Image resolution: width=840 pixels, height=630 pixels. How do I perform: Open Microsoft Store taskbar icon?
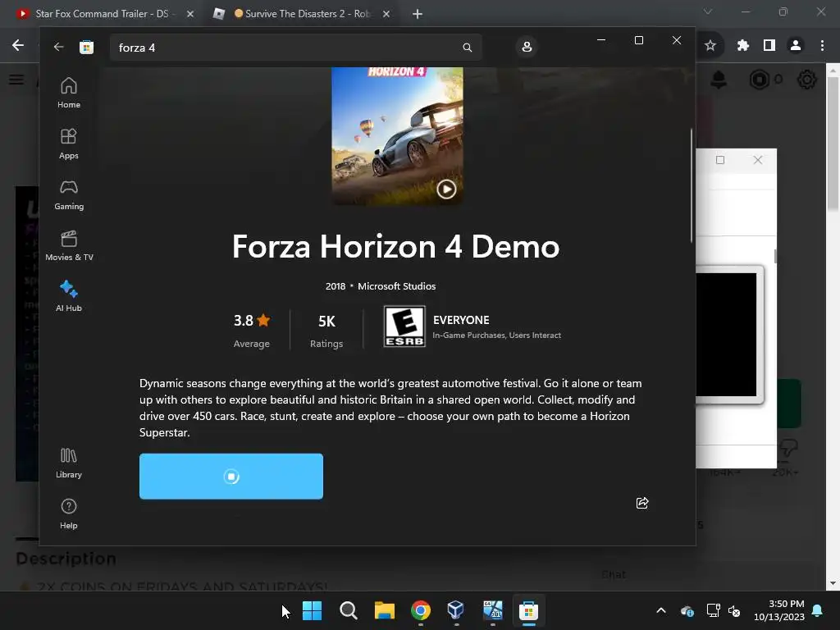pos(528,610)
